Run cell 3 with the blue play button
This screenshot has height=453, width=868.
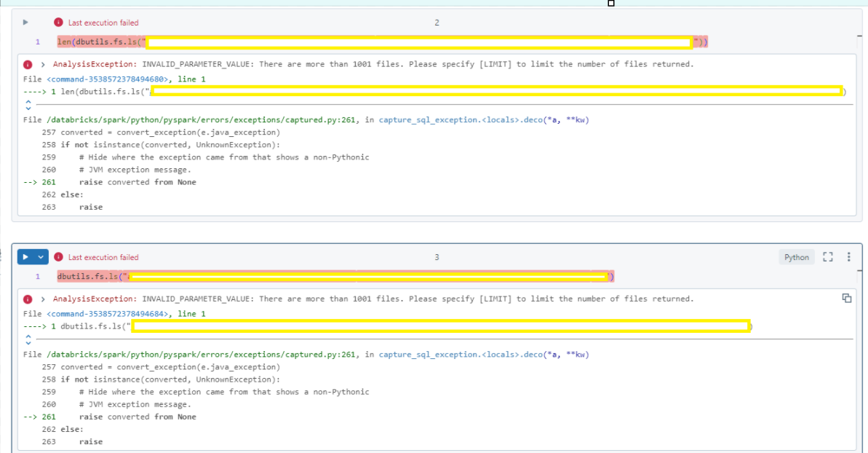[x=25, y=257]
